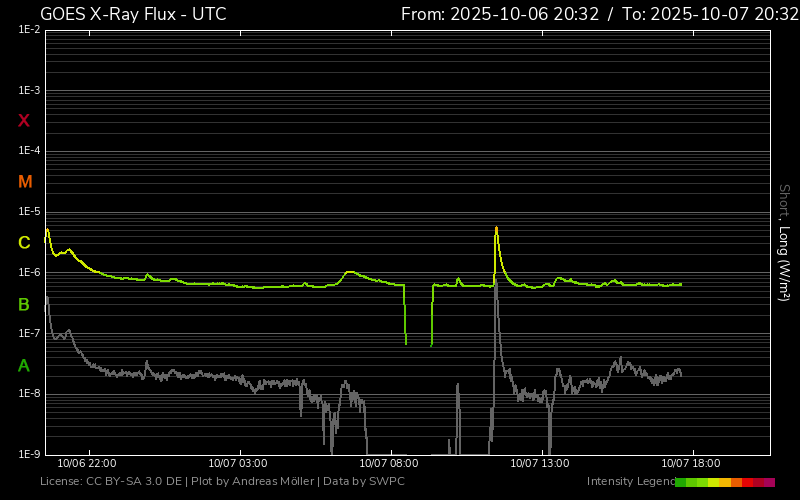
Task: Click the 'Intensity Legend' label
Action: tap(631, 481)
